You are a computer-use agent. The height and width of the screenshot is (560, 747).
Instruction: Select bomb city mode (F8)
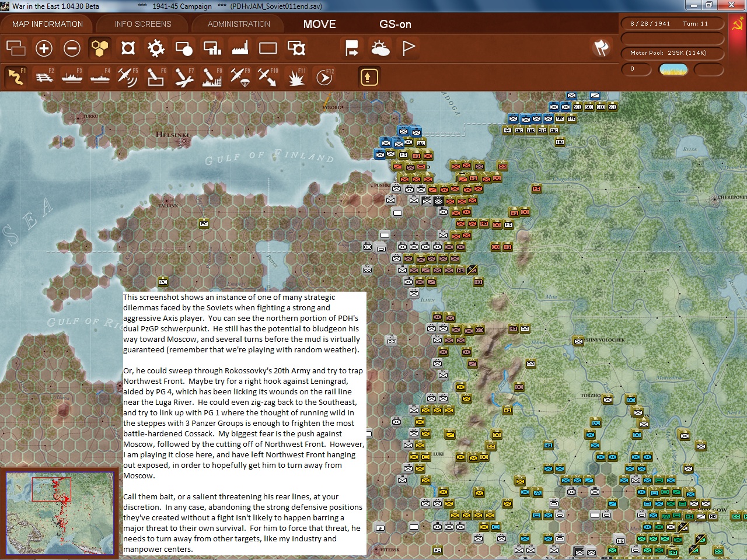click(212, 77)
